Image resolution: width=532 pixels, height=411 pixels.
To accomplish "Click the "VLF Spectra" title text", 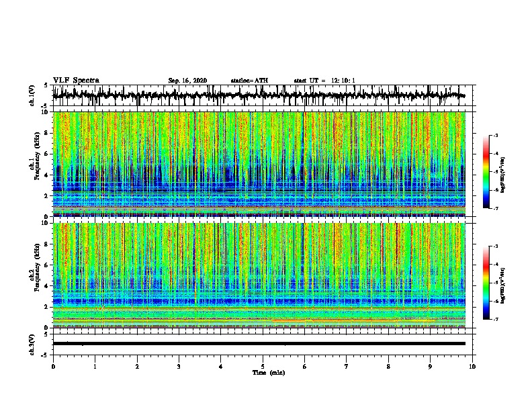I will [76, 81].
